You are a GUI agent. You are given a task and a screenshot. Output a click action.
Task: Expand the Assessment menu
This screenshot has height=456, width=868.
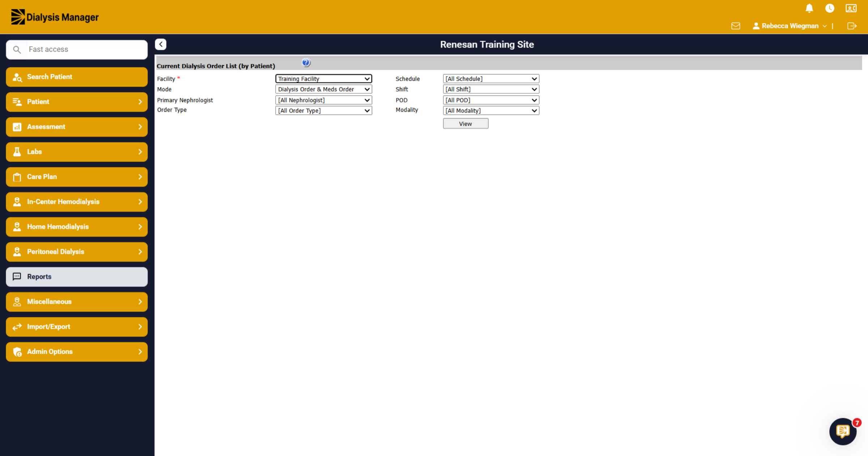point(77,127)
